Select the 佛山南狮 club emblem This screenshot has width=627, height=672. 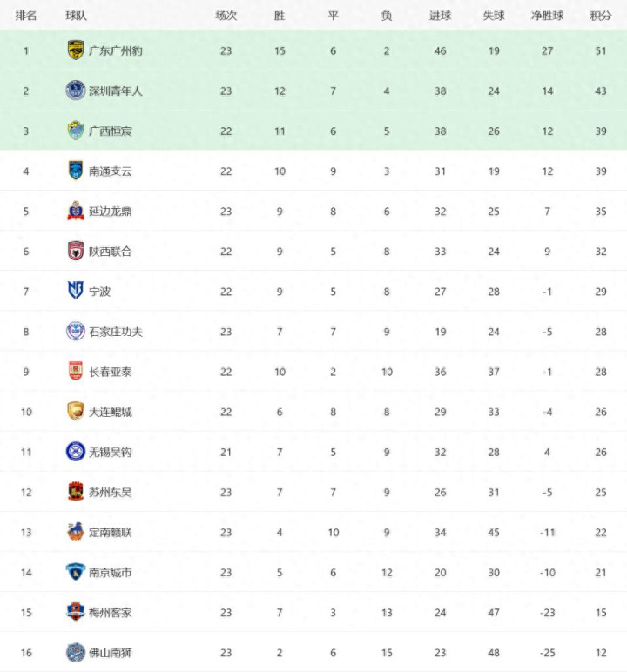pos(76,652)
